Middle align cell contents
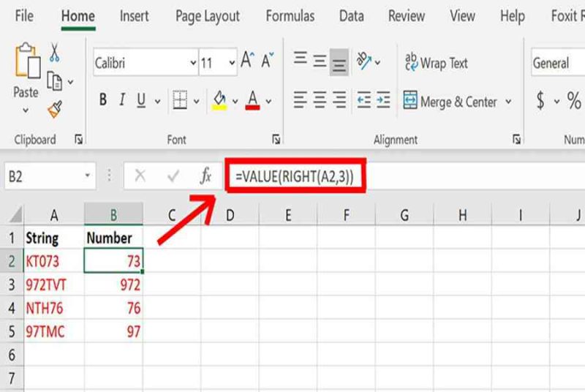Screen dimensions: 585x392 click(320, 61)
